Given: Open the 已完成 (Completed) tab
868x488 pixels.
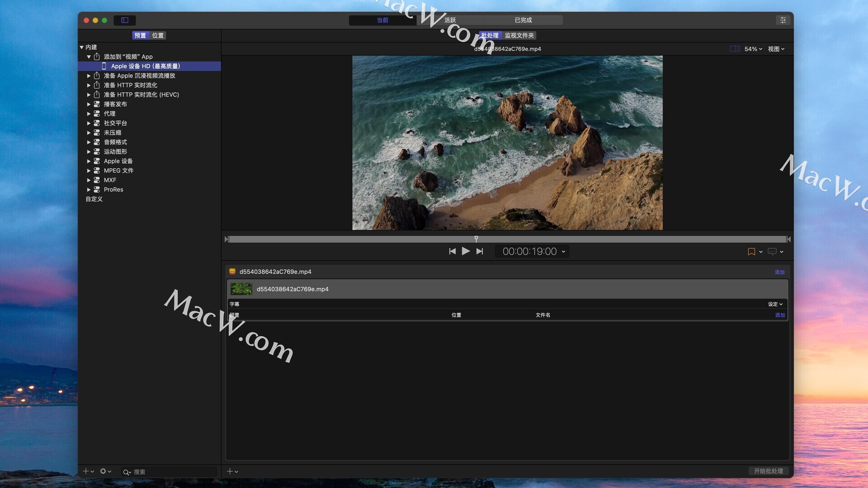Looking at the screenshot, I should pos(523,20).
